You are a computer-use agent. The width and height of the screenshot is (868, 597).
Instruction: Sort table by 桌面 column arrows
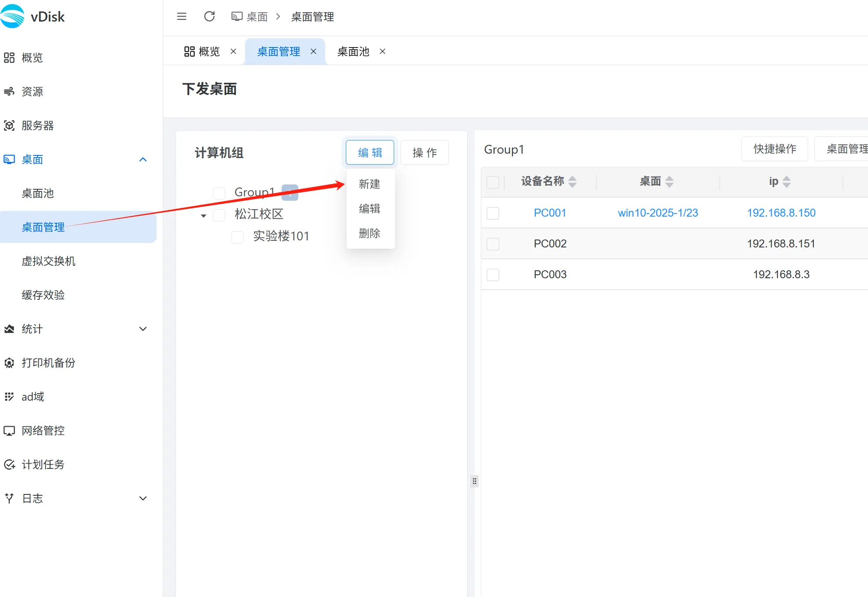669,181
